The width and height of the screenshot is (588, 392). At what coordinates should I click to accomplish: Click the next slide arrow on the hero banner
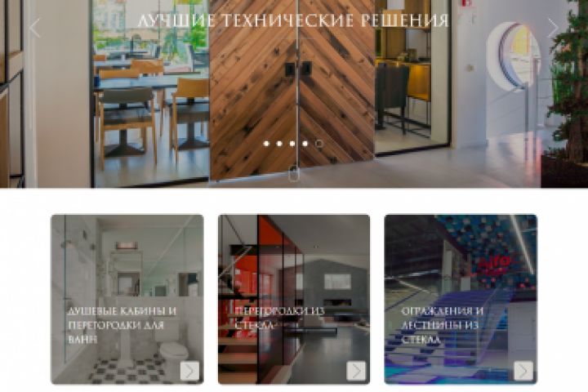coord(553,28)
